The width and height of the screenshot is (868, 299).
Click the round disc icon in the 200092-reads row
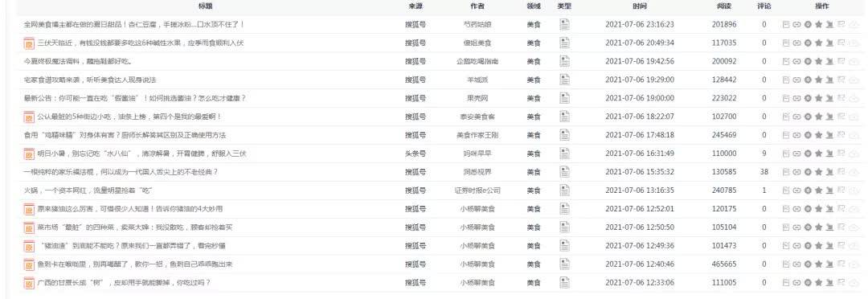(x=808, y=61)
